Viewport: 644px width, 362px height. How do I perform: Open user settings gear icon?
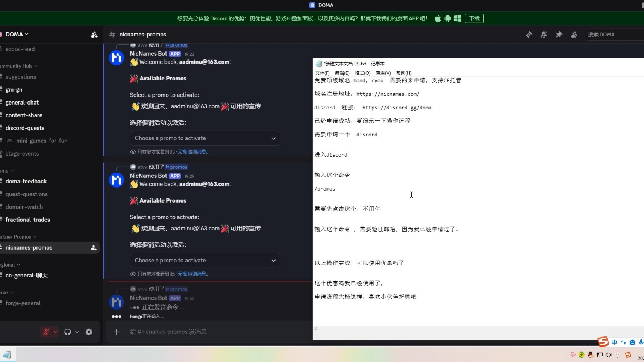89,332
